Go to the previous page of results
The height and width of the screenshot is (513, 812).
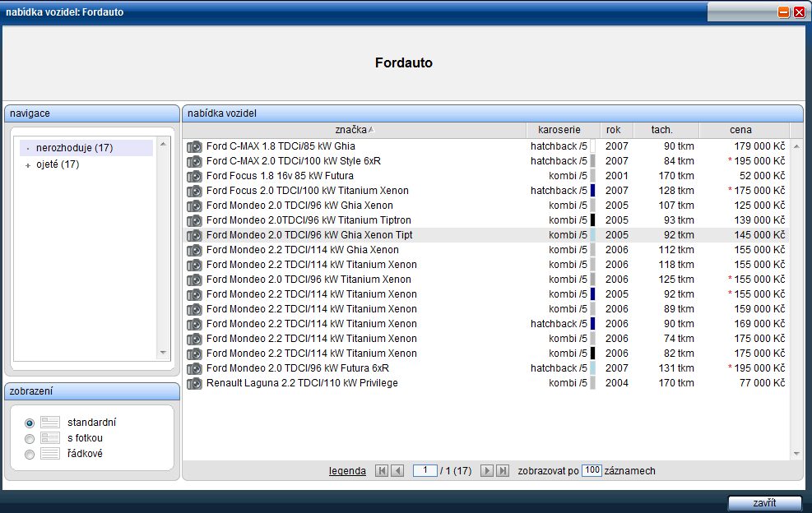[x=397, y=471]
